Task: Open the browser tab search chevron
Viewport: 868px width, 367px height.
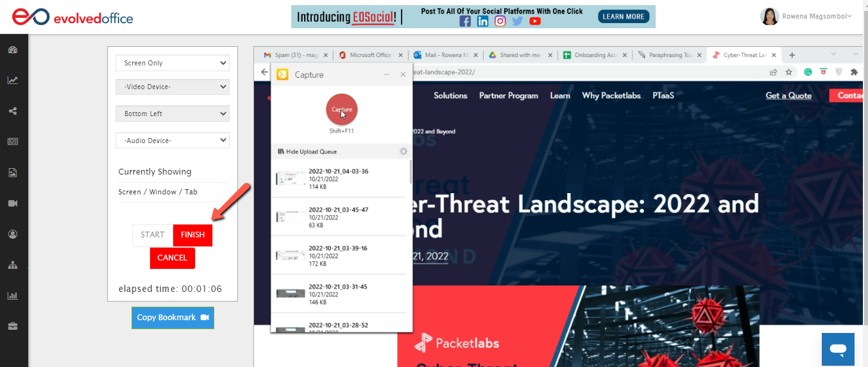Action: 833,54
